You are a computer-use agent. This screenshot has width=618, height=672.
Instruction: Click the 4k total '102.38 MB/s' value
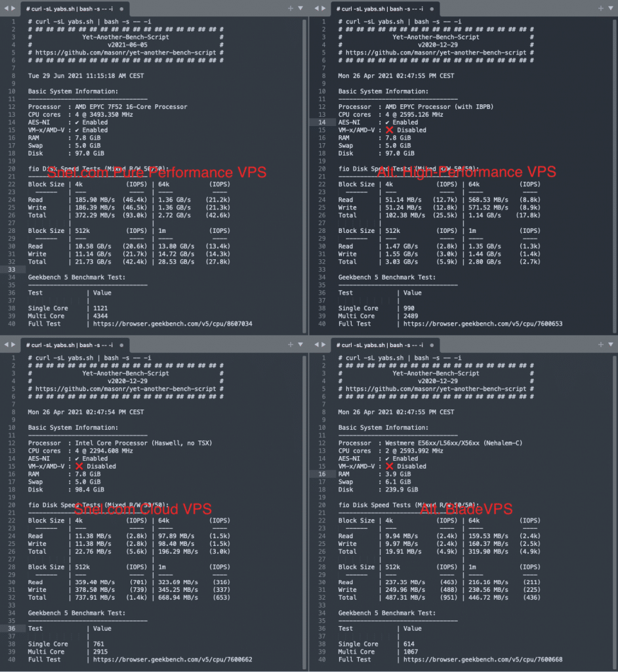pos(405,215)
